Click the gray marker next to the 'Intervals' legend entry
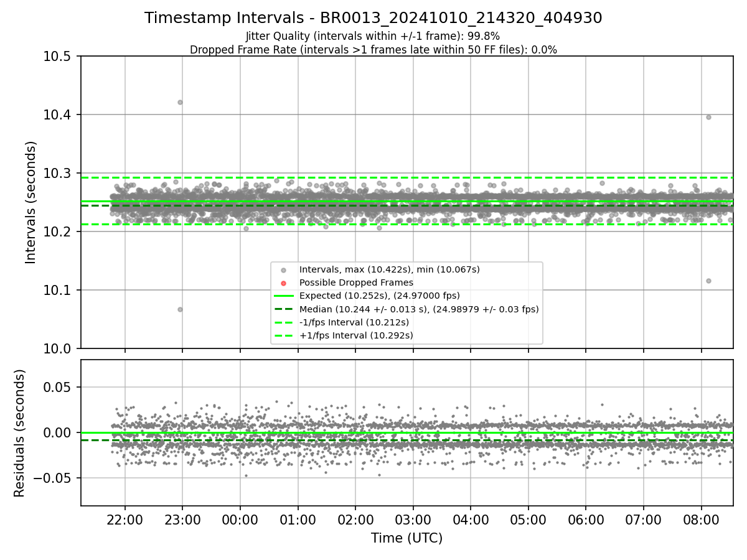The width and height of the screenshot is (747, 560). click(x=283, y=270)
